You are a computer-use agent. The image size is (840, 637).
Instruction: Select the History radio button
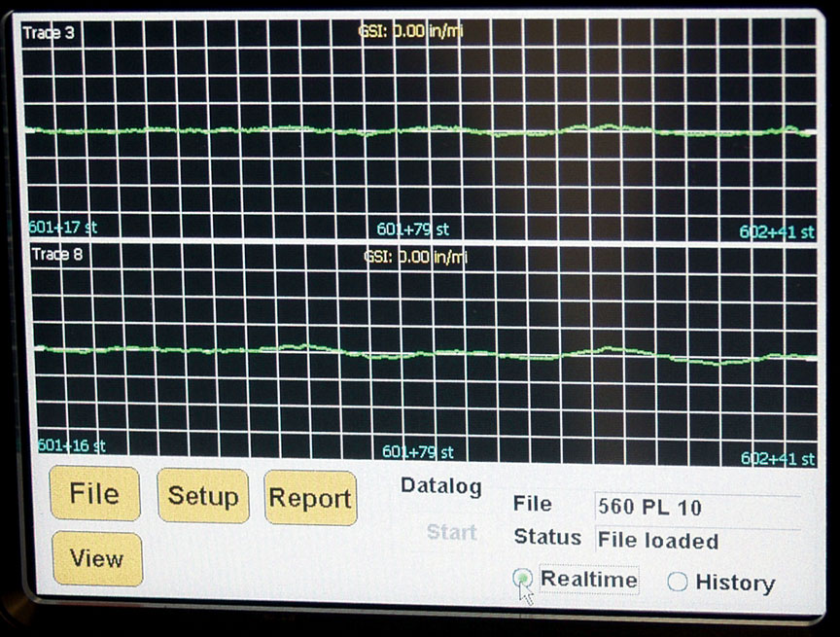pos(677,582)
